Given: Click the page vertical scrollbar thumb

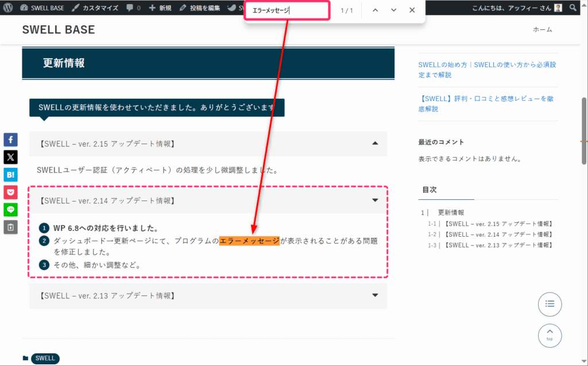Looking at the screenshot, I should [x=584, y=130].
